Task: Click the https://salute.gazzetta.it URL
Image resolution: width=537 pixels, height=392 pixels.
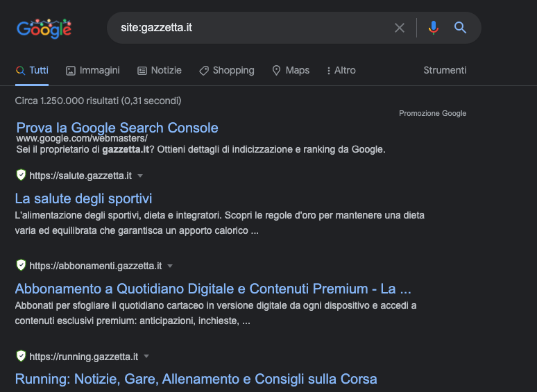Action: [80, 176]
